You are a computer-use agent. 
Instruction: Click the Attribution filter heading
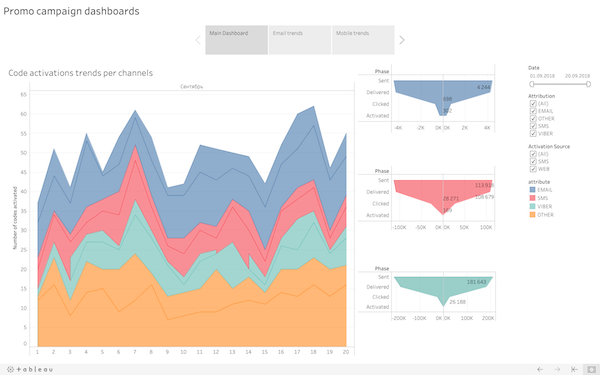coord(541,96)
